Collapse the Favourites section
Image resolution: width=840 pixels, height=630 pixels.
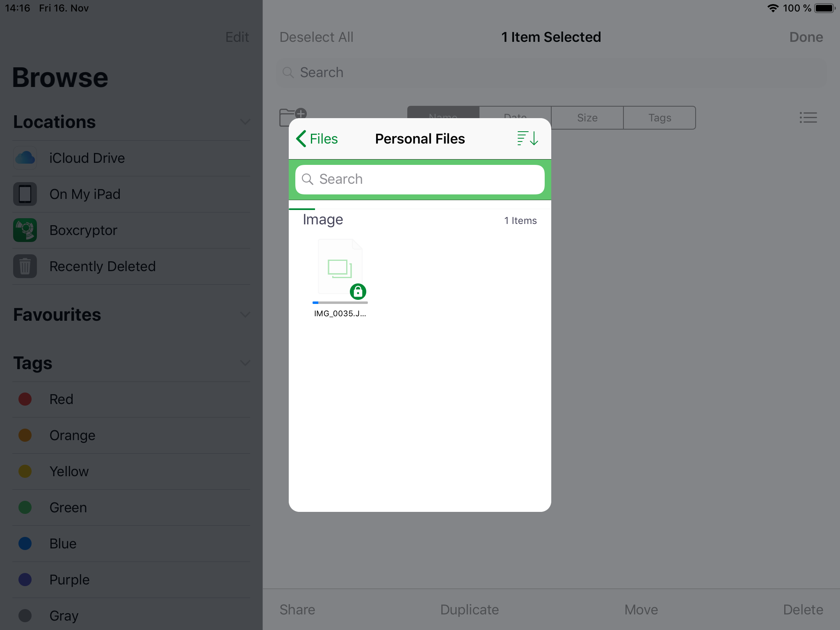tap(245, 315)
